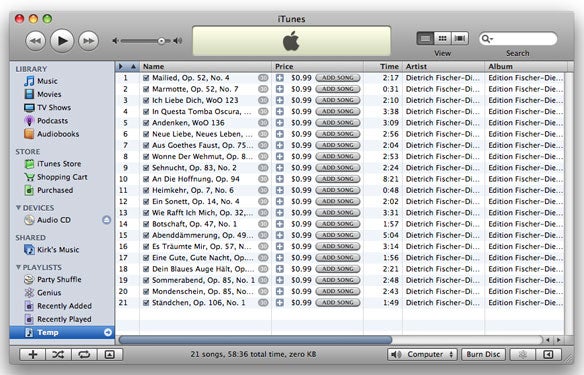Viewport: 584px width, 375px height.
Task: Uncheck the Sommerabend, Op. 85 checkbox
Action: (146, 280)
